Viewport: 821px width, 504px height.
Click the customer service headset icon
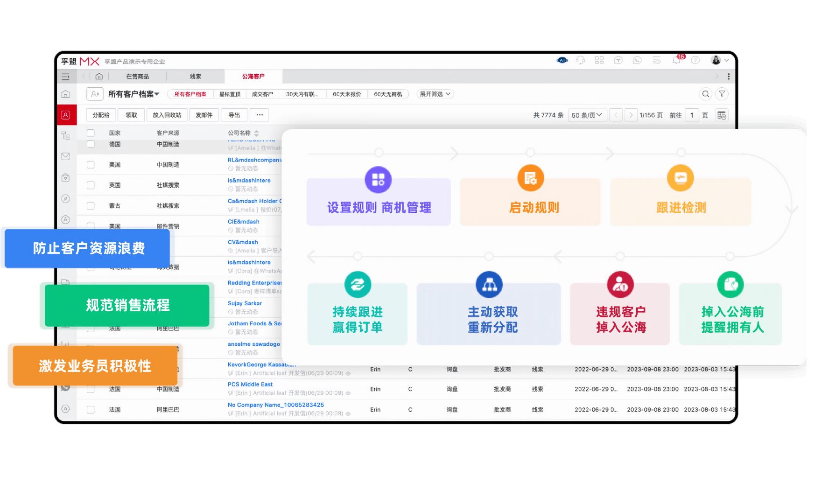[580, 60]
